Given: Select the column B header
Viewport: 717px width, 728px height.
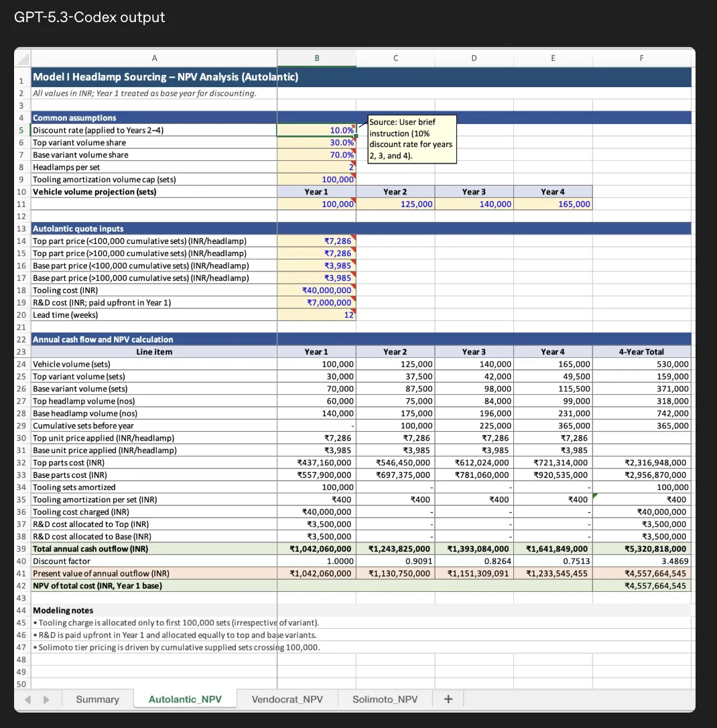Looking at the screenshot, I should pos(316,58).
